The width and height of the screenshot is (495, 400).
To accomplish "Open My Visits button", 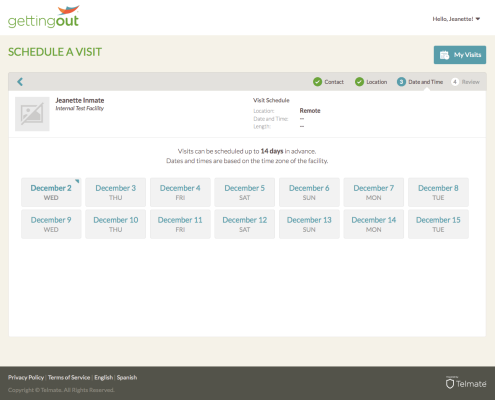I will coord(460,55).
